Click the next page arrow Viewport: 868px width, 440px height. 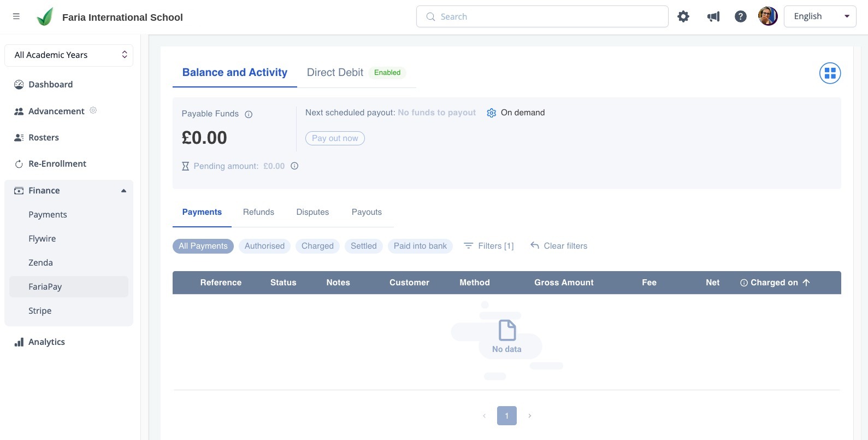tap(530, 416)
